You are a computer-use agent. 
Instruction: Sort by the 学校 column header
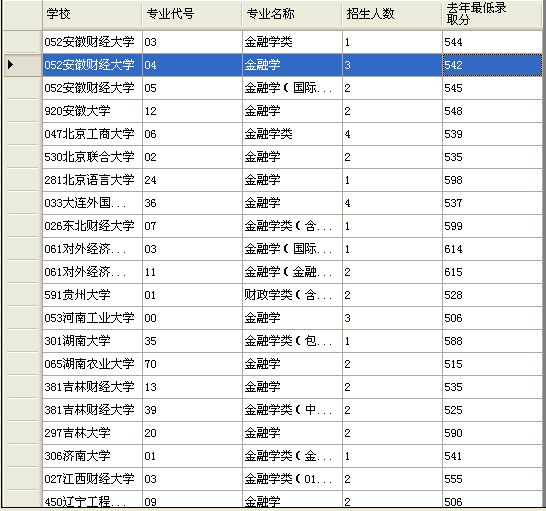(x=92, y=14)
